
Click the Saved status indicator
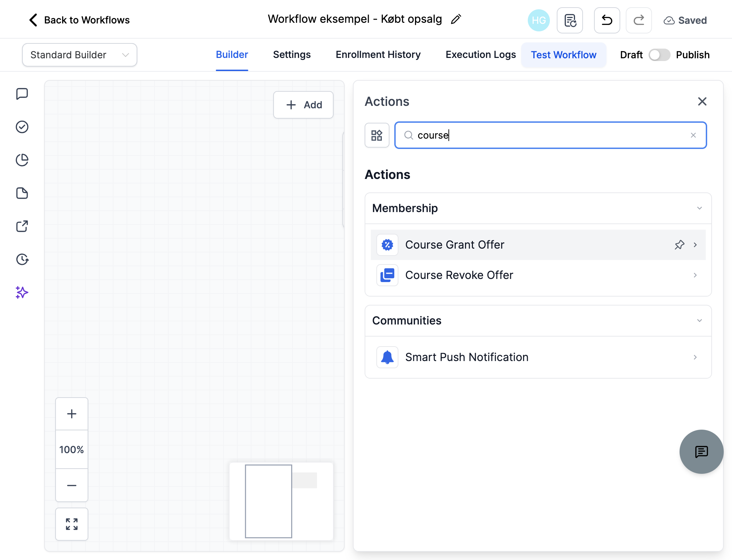(685, 20)
